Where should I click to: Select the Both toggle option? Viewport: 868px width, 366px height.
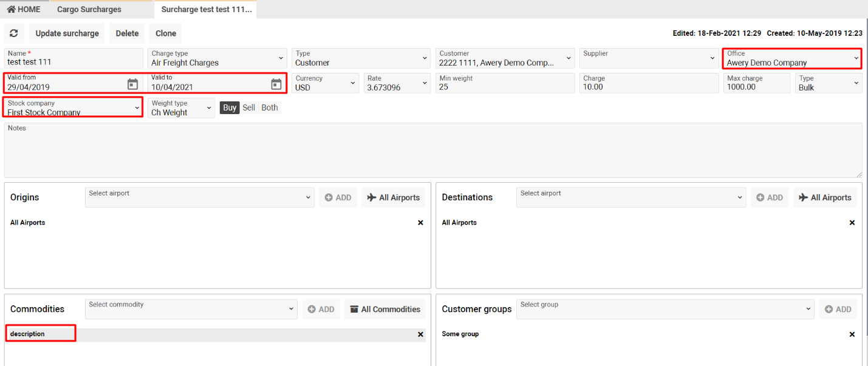point(270,107)
